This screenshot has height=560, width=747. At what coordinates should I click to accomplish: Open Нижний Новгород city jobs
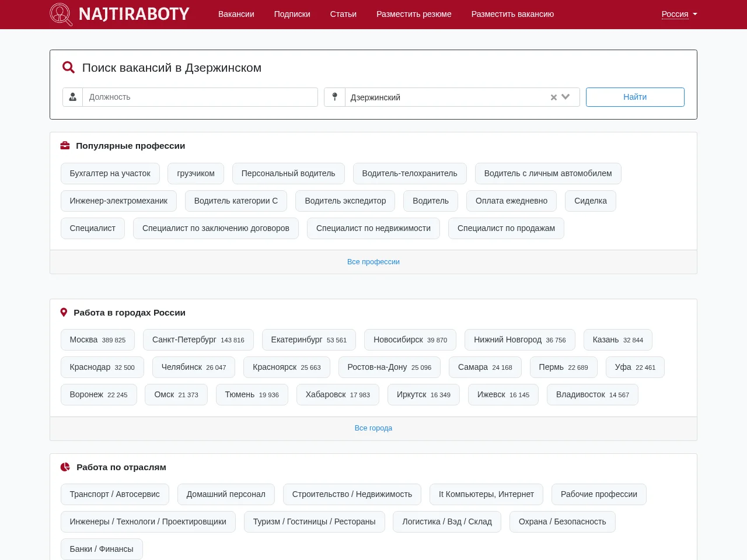(x=520, y=339)
